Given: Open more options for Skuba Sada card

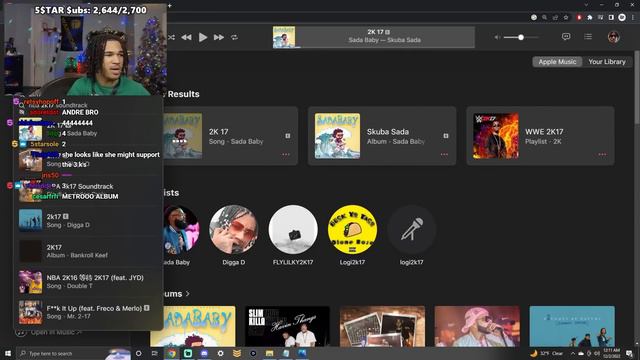Looking at the screenshot, I should 444,154.
